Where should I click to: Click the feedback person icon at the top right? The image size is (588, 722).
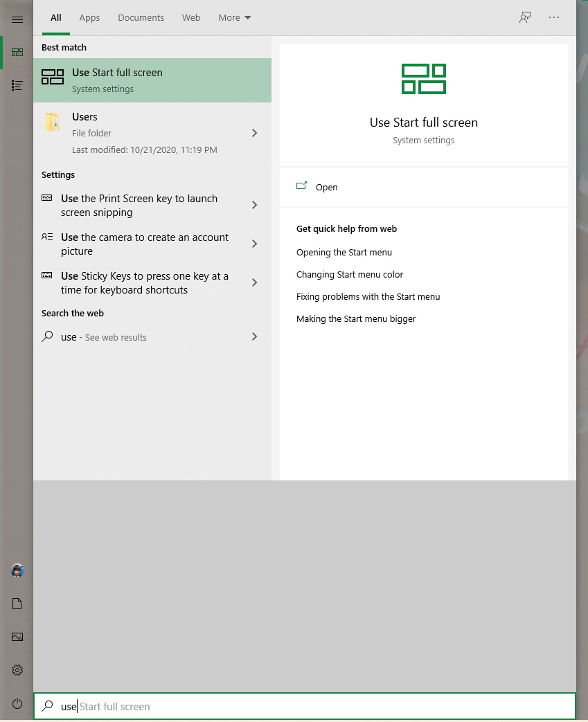525,17
